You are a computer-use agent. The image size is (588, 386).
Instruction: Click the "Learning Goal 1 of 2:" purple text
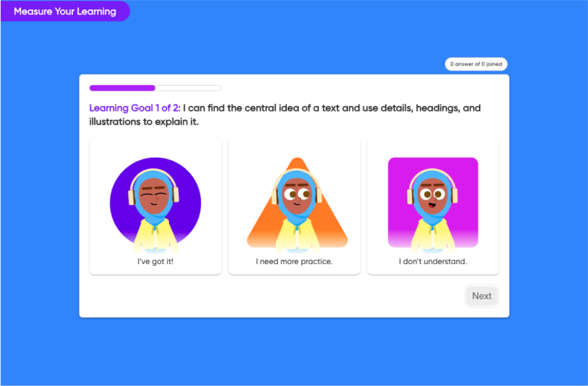point(135,108)
